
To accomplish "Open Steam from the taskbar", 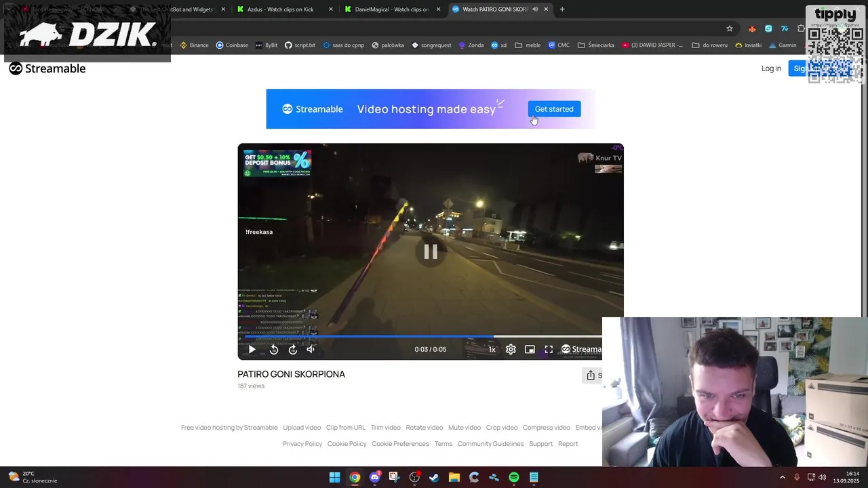I will (x=434, y=477).
